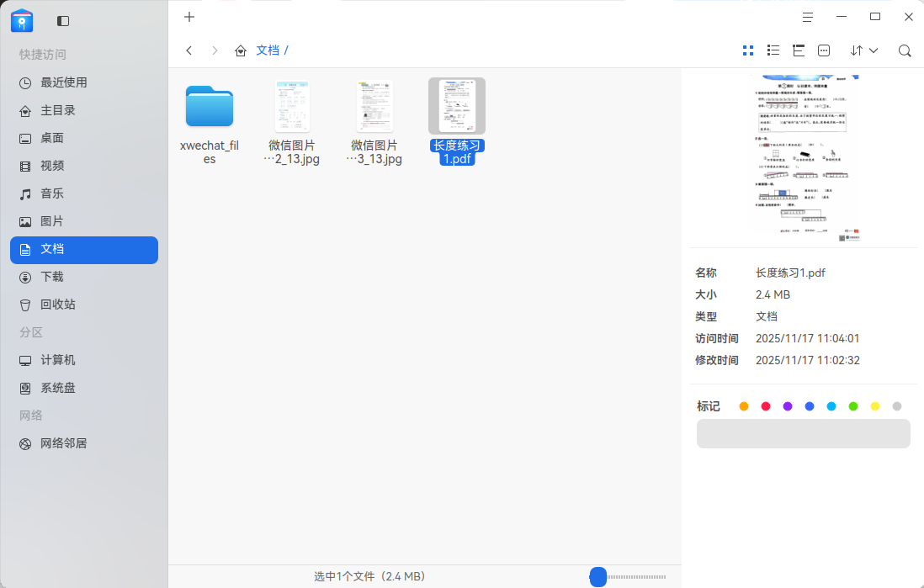Apply the green tag color

click(x=852, y=406)
